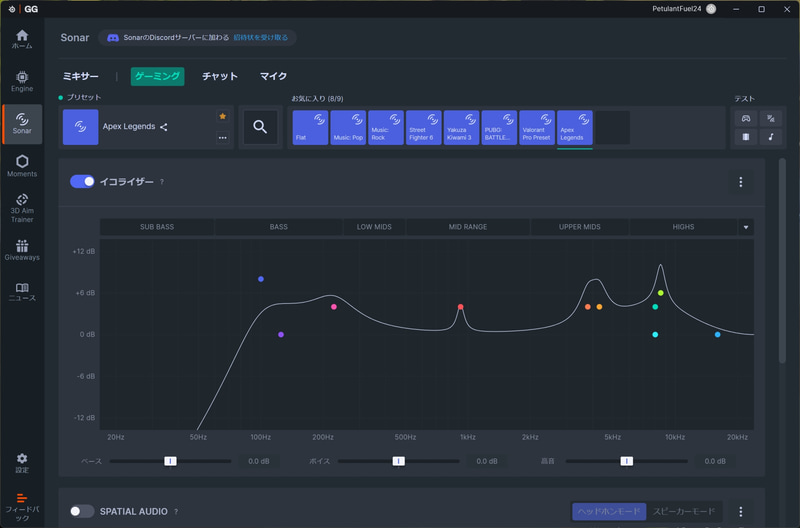Switch to the ミキサー tab
This screenshot has width=800, height=528.
pyautogui.click(x=81, y=77)
